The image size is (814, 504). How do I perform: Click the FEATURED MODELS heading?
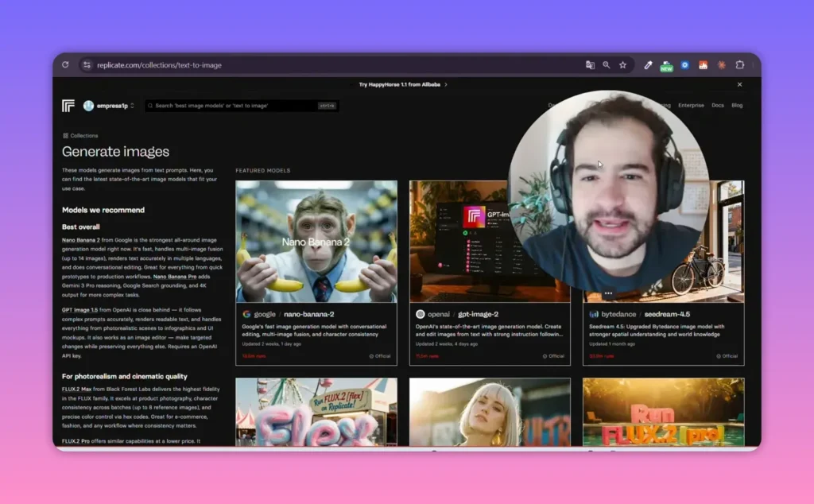[262, 171]
